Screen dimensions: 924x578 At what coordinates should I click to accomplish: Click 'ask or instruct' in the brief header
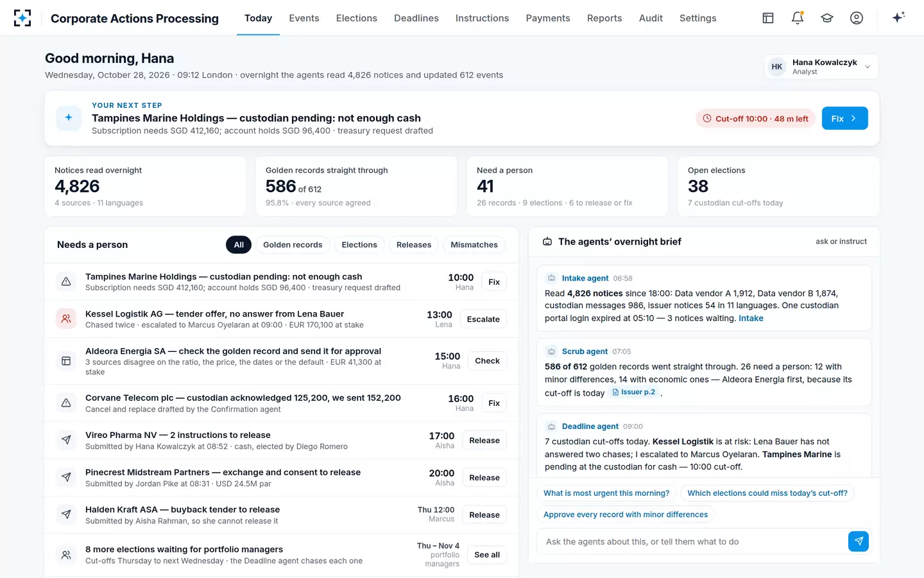pos(841,241)
